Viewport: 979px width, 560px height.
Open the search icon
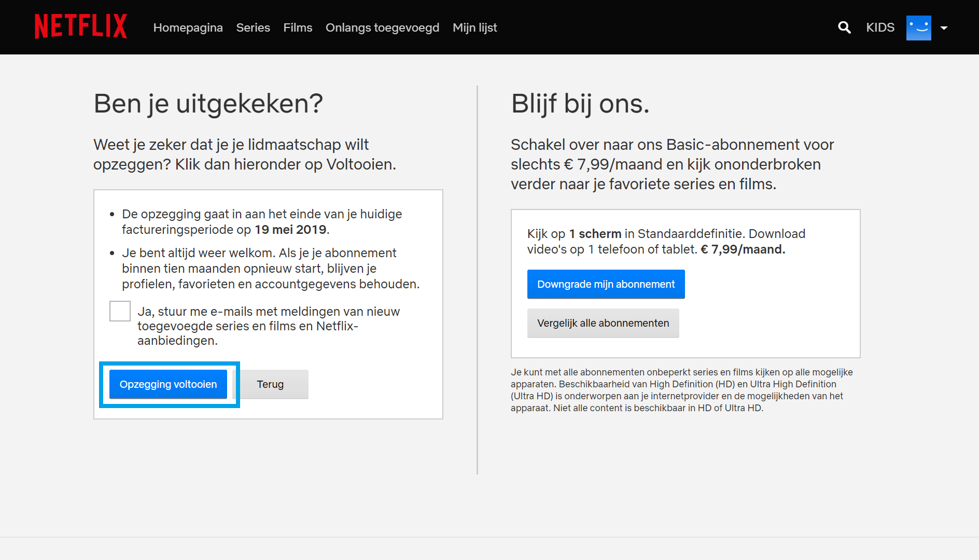tap(844, 27)
